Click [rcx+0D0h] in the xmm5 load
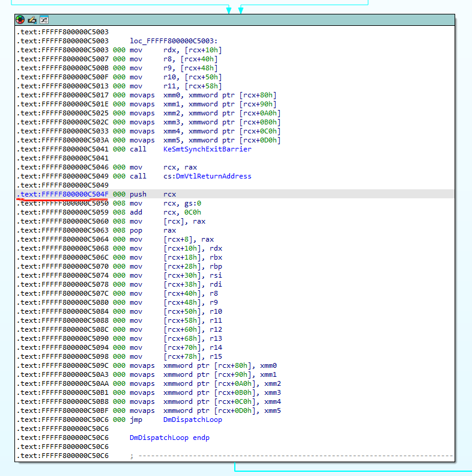Screen dimensions: 472x476 click(259, 140)
